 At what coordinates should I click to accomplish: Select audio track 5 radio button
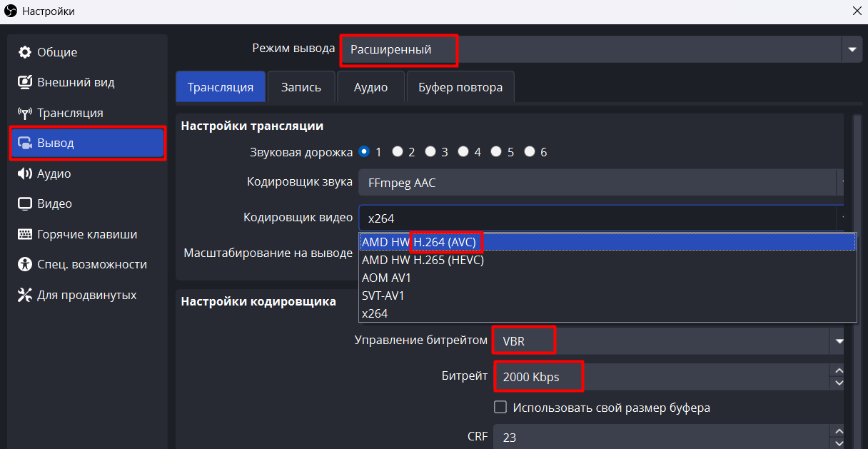point(497,151)
